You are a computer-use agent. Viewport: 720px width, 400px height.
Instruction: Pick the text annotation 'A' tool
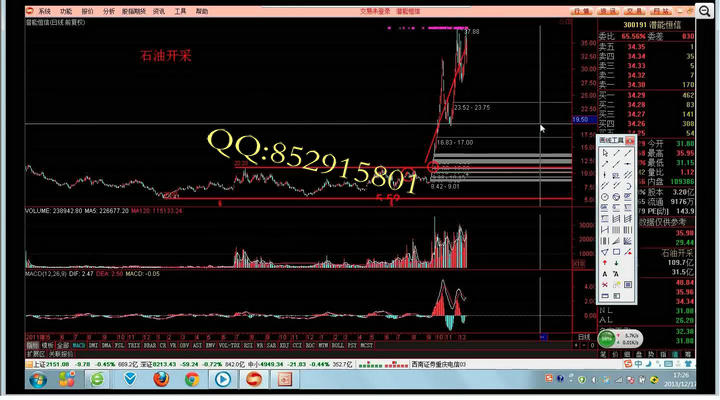605,273
